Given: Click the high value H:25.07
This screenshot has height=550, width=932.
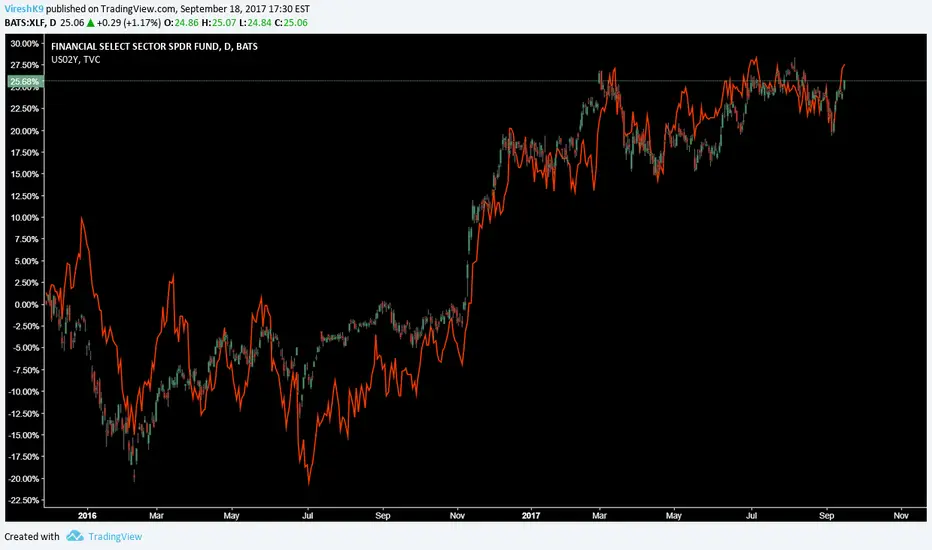Looking at the screenshot, I should tap(219, 23).
